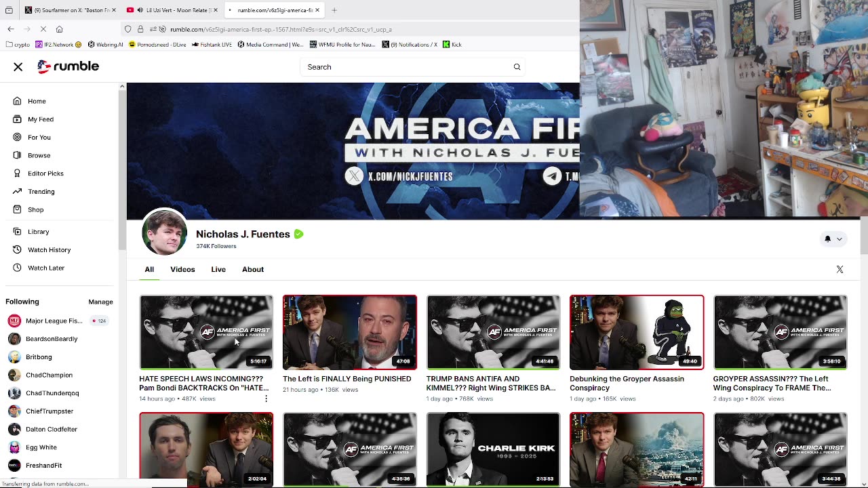The height and width of the screenshot is (488, 868).
Task: Click Nicholas J. Fuentes channel avatar
Action: coord(164,232)
